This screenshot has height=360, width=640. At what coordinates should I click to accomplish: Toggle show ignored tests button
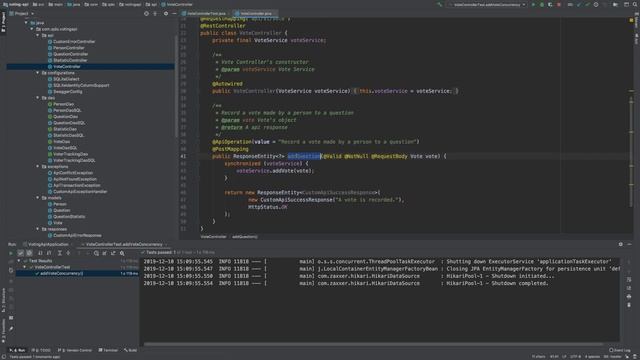tap(29, 253)
